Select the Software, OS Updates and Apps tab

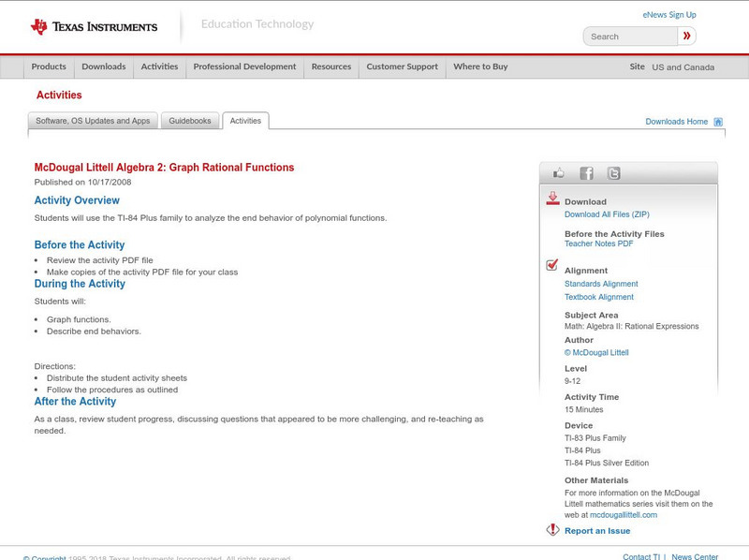click(x=93, y=121)
